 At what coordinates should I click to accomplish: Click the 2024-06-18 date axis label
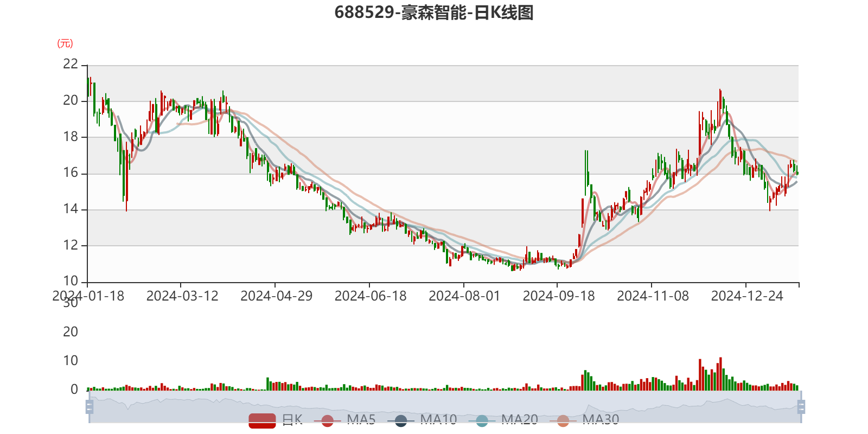click(x=371, y=296)
